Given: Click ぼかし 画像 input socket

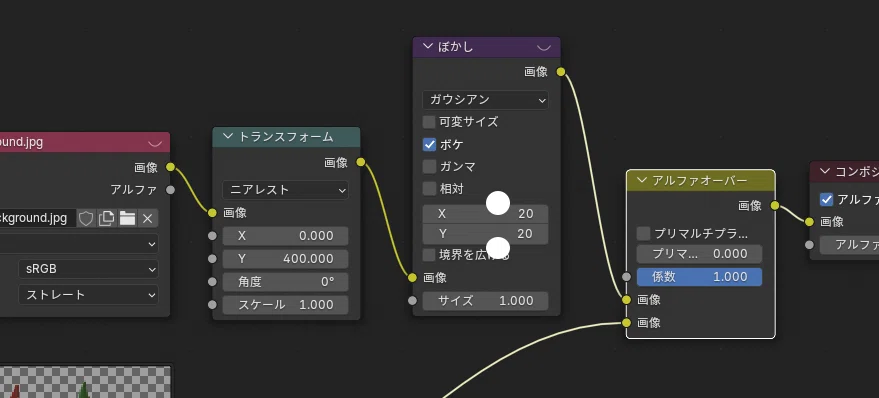Looking at the screenshot, I should [x=413, y=277].
